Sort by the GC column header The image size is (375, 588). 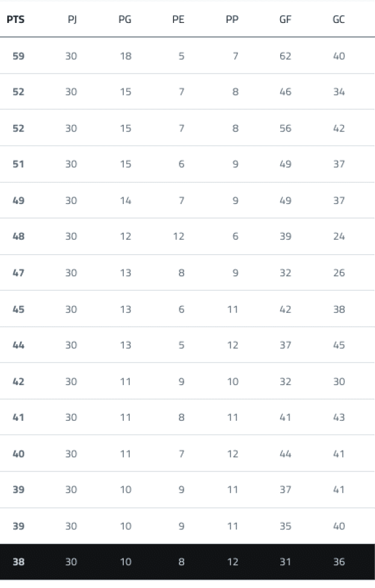(339, 19)
